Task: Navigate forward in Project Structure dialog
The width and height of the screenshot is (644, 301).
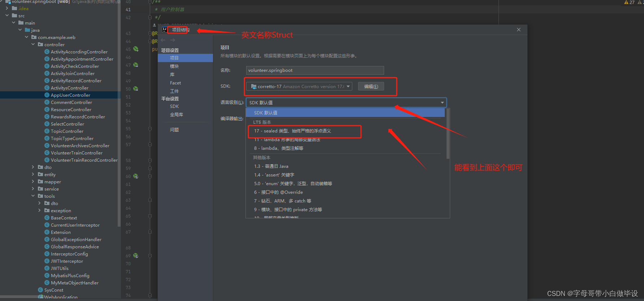Action: (x=173, y=40)
